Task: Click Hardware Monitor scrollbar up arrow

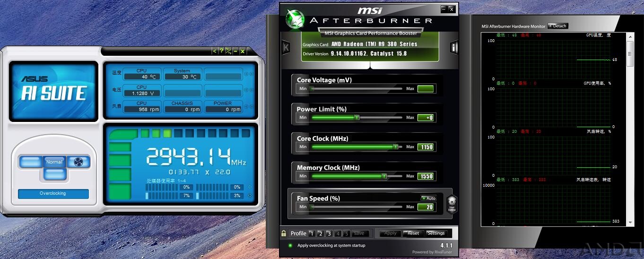Action: pos(630,35)
